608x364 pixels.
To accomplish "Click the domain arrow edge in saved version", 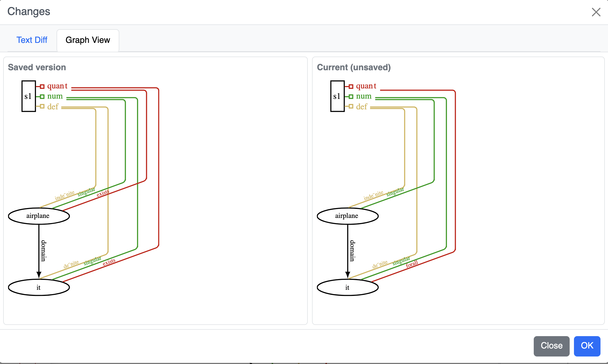I will tap(39, 249).
